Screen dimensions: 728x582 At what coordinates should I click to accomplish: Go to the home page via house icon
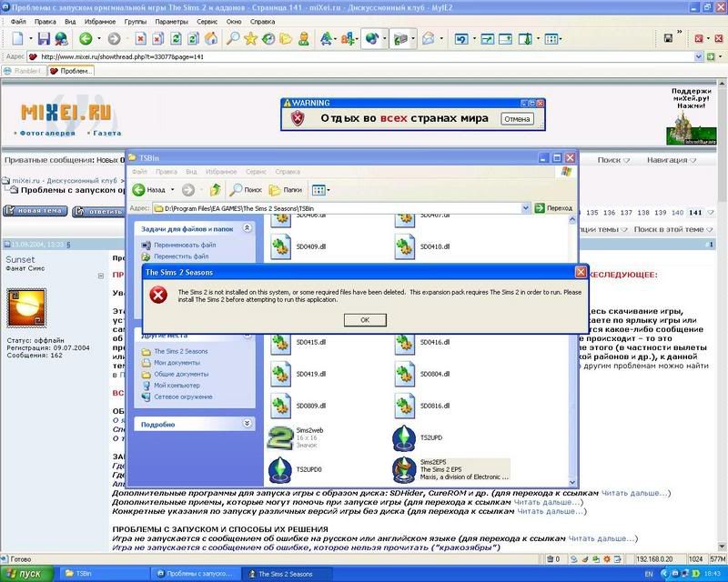[x=211, y=38]
